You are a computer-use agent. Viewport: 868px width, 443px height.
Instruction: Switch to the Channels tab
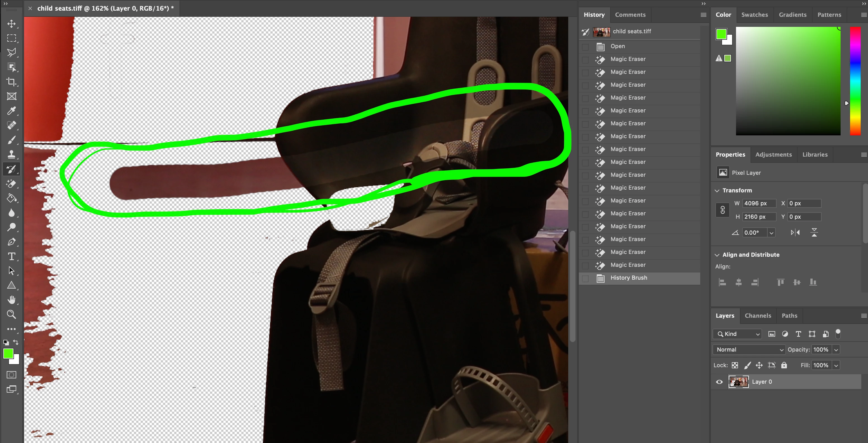click(x=758, y=316)
